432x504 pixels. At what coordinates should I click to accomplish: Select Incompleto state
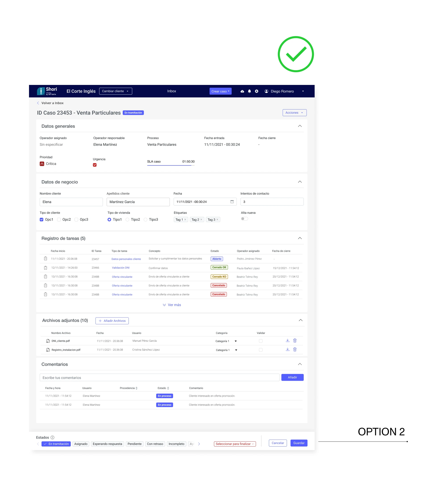(176, 444)
